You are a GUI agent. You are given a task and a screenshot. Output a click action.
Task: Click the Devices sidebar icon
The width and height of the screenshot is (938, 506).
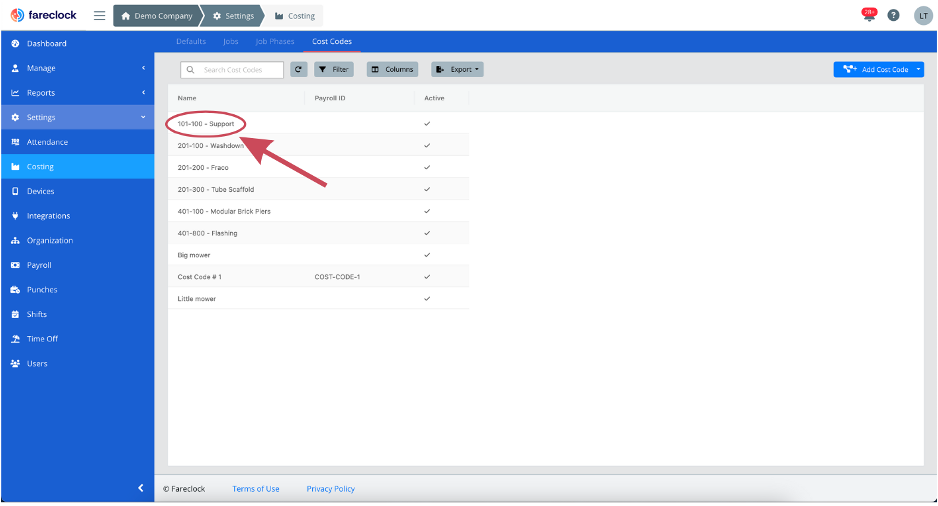[16, 191]
